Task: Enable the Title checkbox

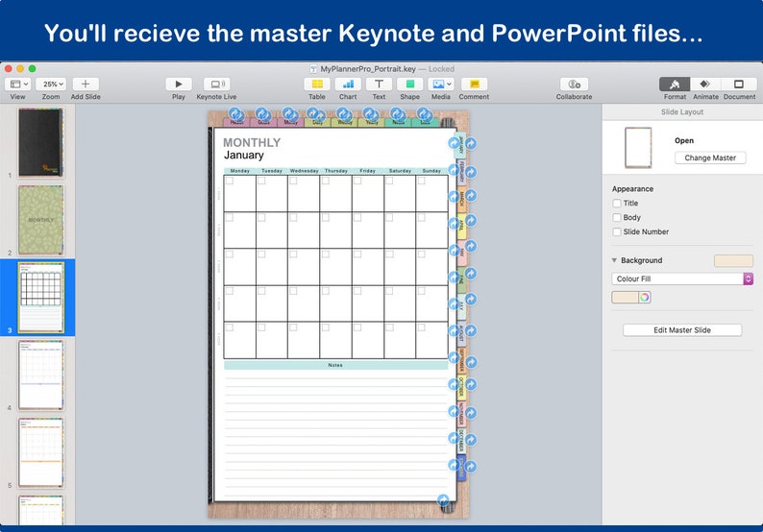Action: (617, 204)
